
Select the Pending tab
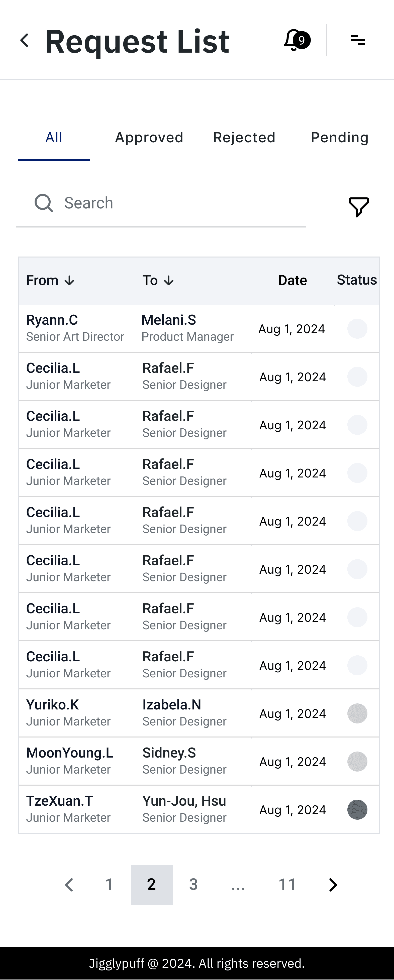coord(340,138)
